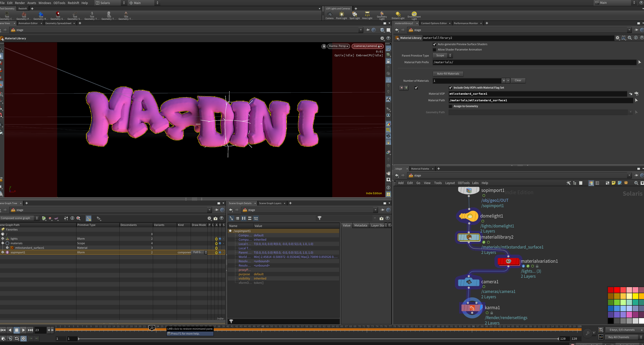Open the Windows menu
This screenshot has width=644, height=345.
45,3
